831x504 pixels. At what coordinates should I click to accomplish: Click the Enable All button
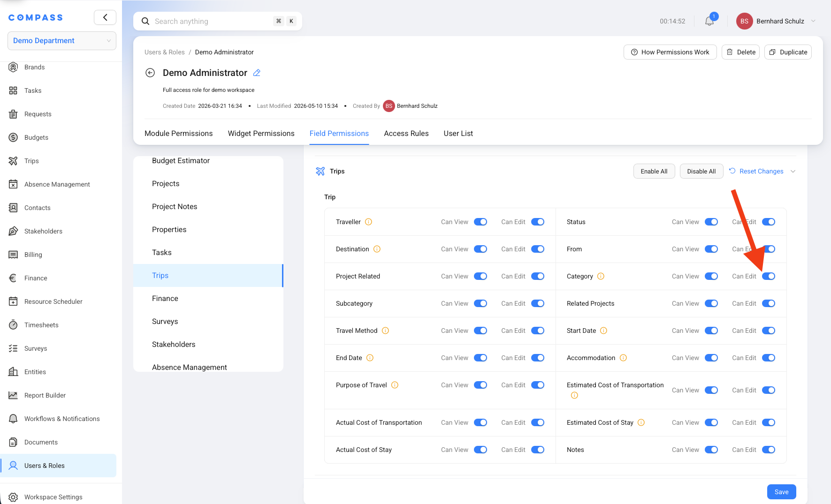(x=654, y=171)
